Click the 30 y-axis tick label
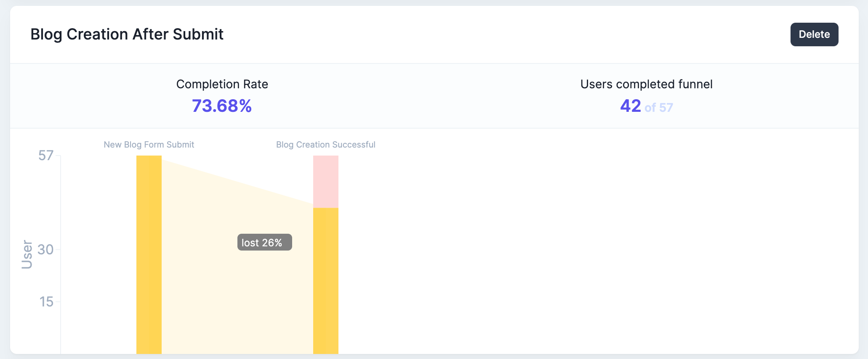The image size is (868, 359). click(x=46, y=250)
